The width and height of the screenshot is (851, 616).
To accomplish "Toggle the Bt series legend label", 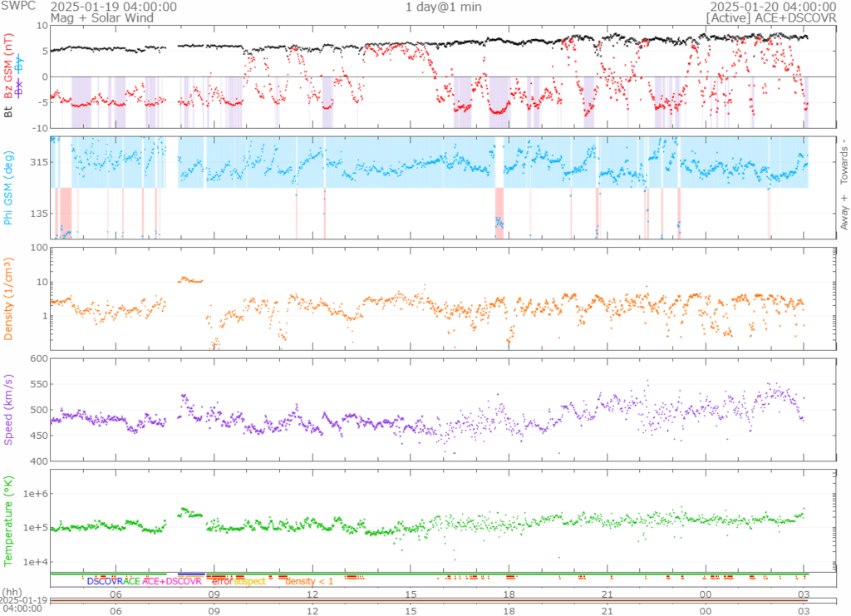I will click(x=9, y=110).
